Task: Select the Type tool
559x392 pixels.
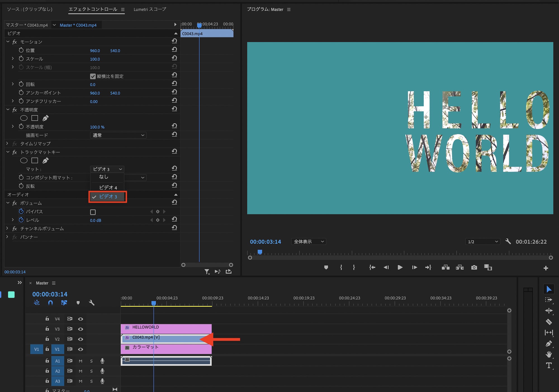Action: (x=549, y=365)
